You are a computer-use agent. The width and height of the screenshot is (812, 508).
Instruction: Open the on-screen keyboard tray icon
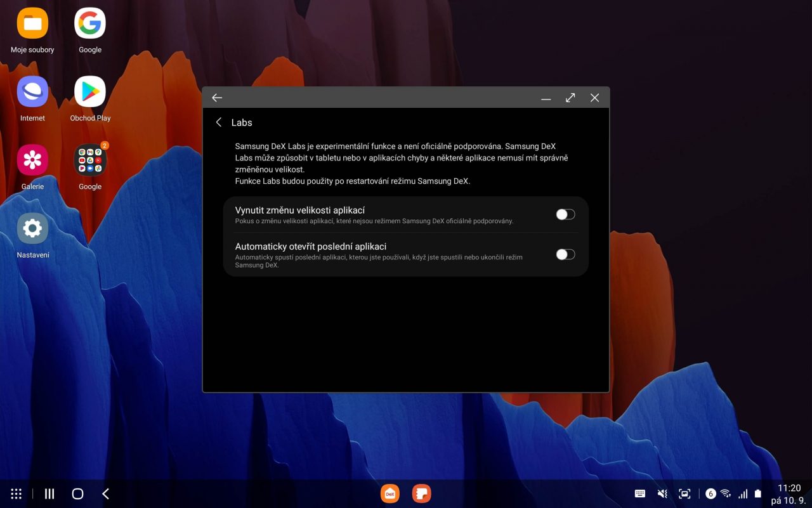640,493
